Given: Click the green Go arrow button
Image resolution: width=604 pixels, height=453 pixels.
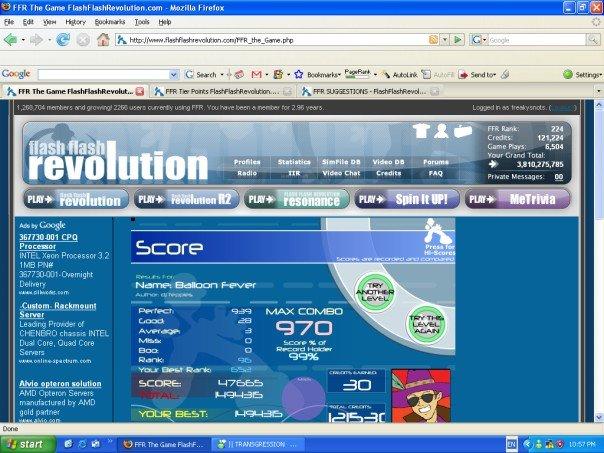Looking at the screenshot, I should click(x=458, y=40).
